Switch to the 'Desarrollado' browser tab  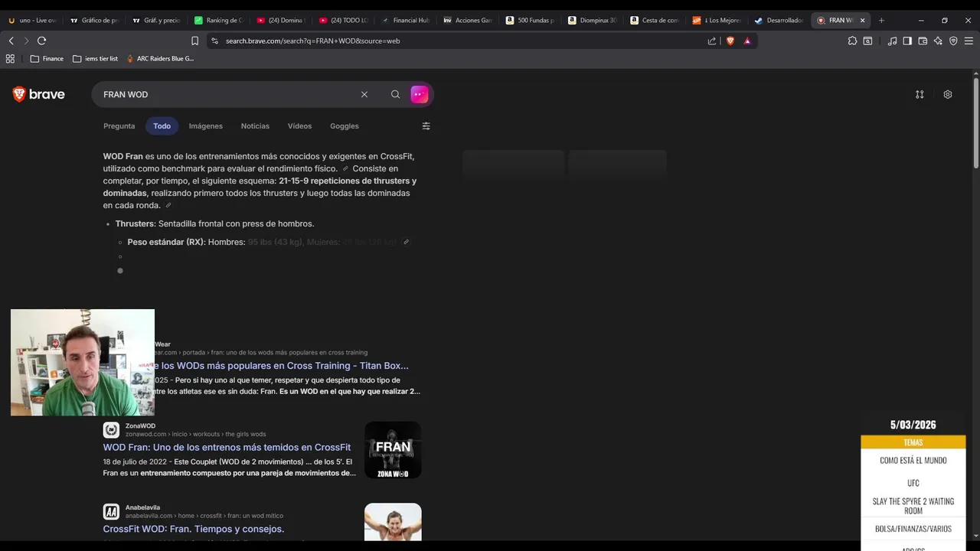coord(779,21)
